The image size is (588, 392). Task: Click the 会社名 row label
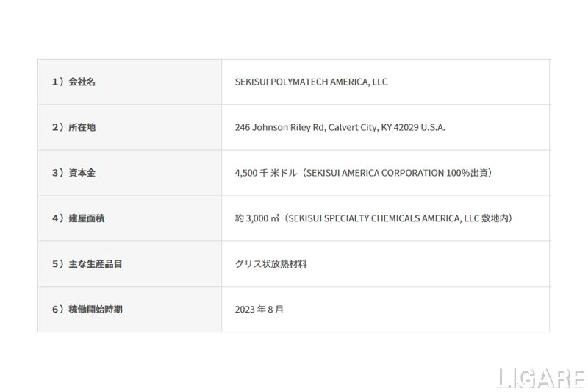point(82,82)
